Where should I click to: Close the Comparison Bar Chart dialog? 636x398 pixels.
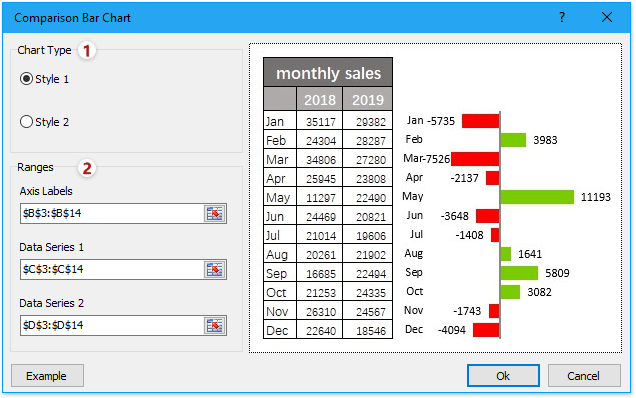607,17
